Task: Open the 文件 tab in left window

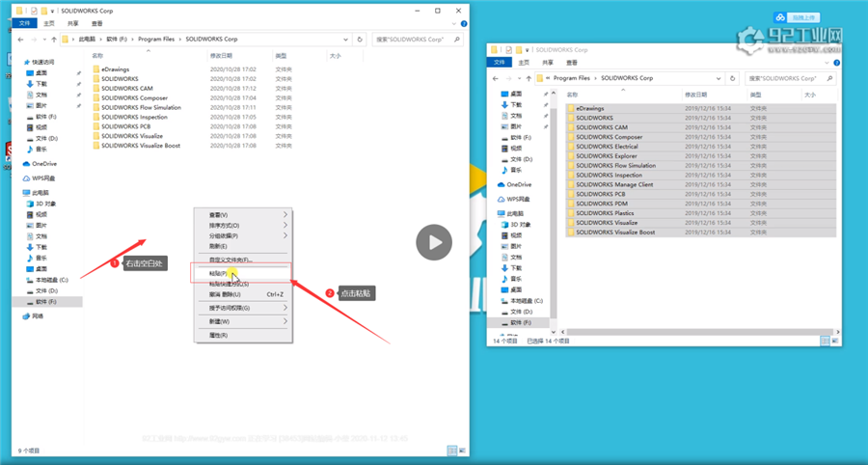Action: pyautogui.click(x=25, y=23)
